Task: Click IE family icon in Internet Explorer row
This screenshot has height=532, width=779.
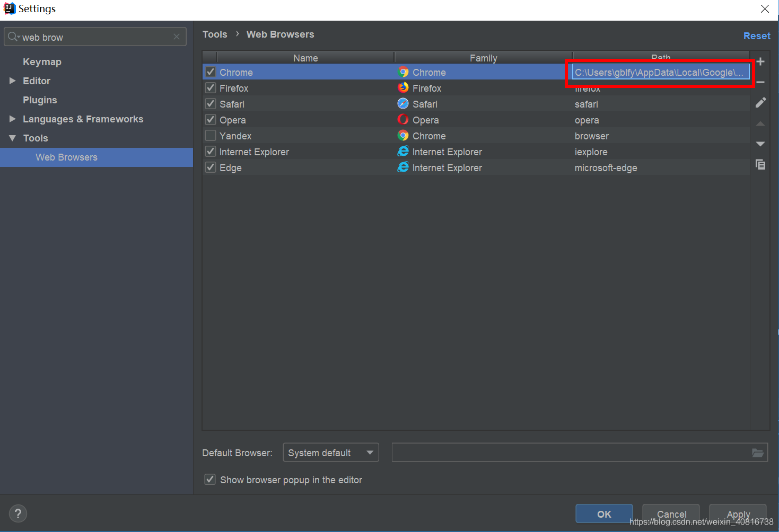Action: click(403, 152)
